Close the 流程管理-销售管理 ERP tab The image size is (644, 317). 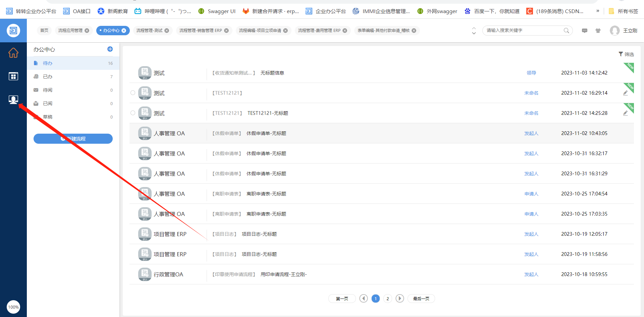[226, 31]
